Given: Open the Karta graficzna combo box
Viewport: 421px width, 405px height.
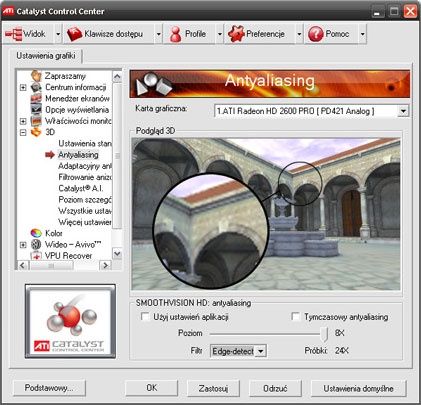Looking at the screenshot, I should click(x=403, y=111).
